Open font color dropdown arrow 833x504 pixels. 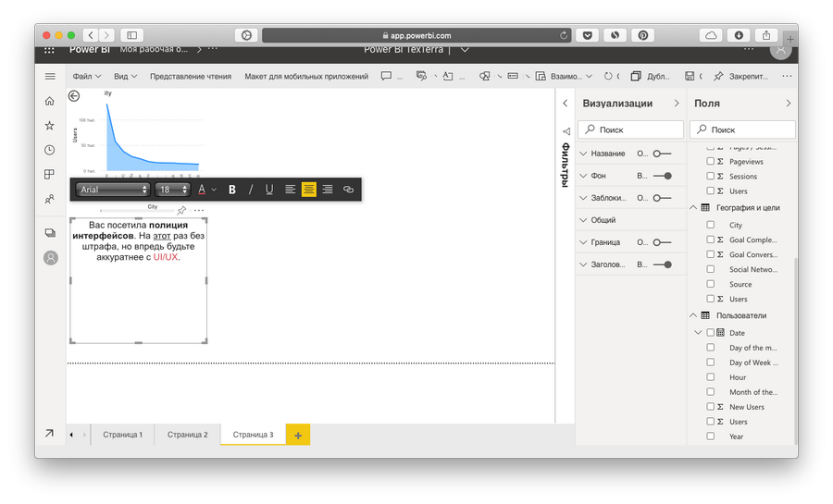(214, 190)
